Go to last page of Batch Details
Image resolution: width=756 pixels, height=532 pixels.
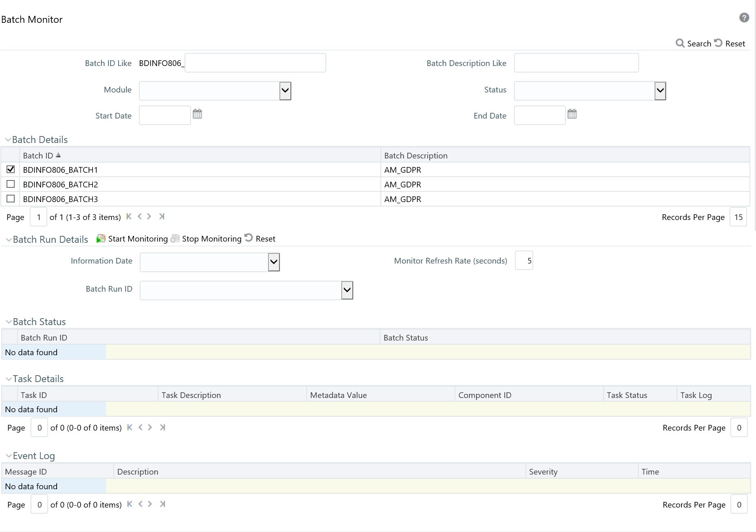[162, 216]
